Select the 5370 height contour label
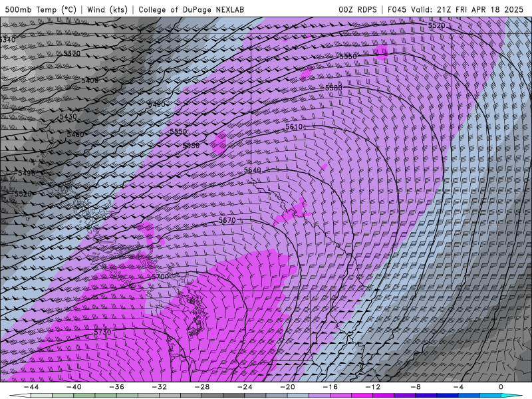 pyautogui.click(x=72, y=54)
